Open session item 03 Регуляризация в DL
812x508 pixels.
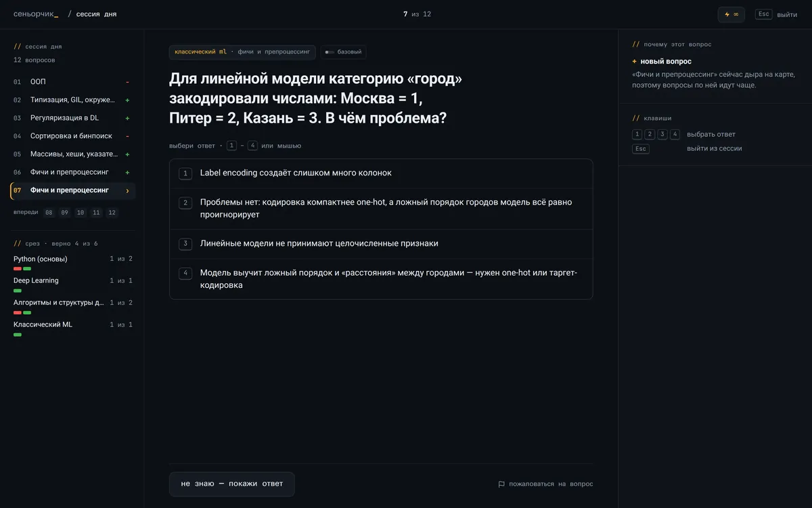pos(72,118)
